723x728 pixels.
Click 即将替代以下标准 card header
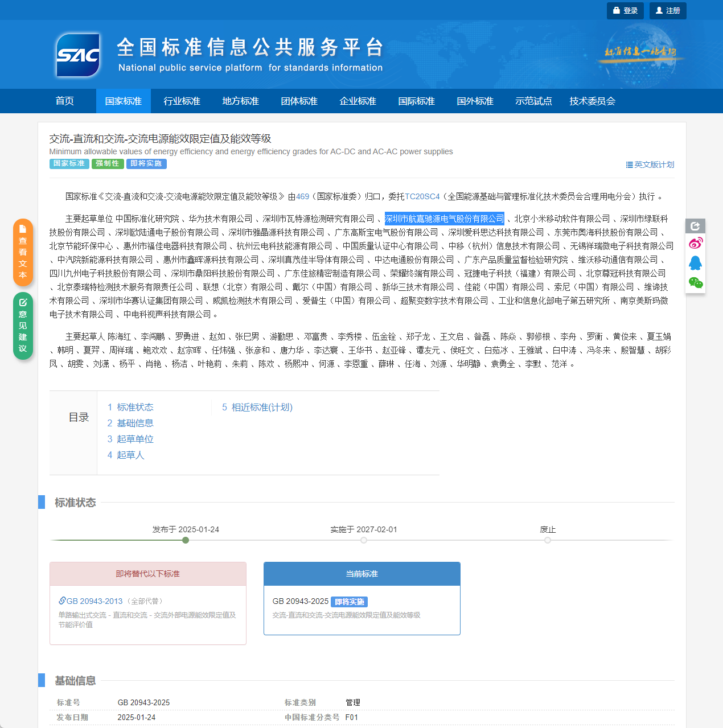pos(148,574)
